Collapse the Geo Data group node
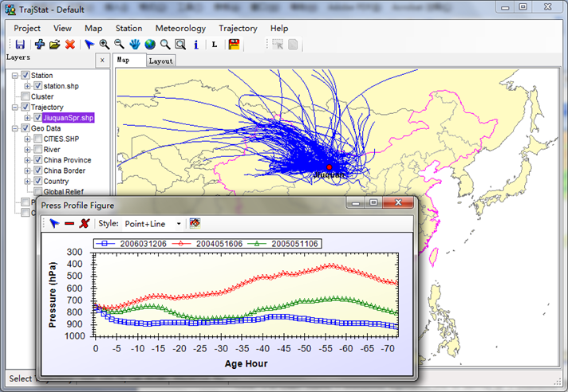 (x=16, y=128)
